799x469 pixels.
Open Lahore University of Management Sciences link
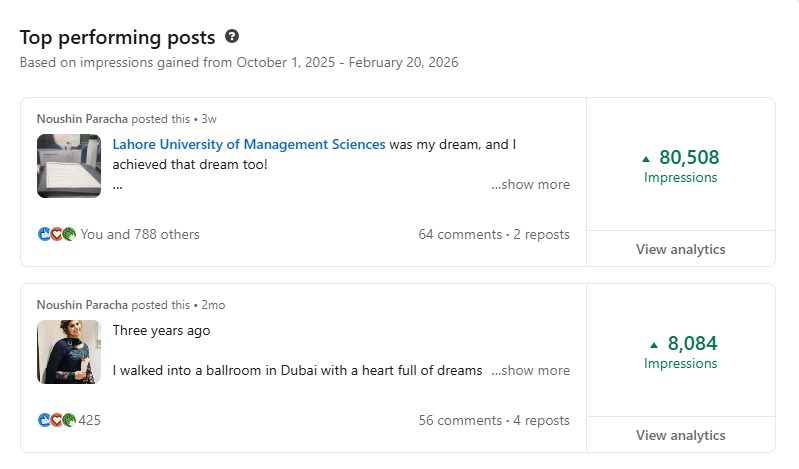(x=249, y=144)
